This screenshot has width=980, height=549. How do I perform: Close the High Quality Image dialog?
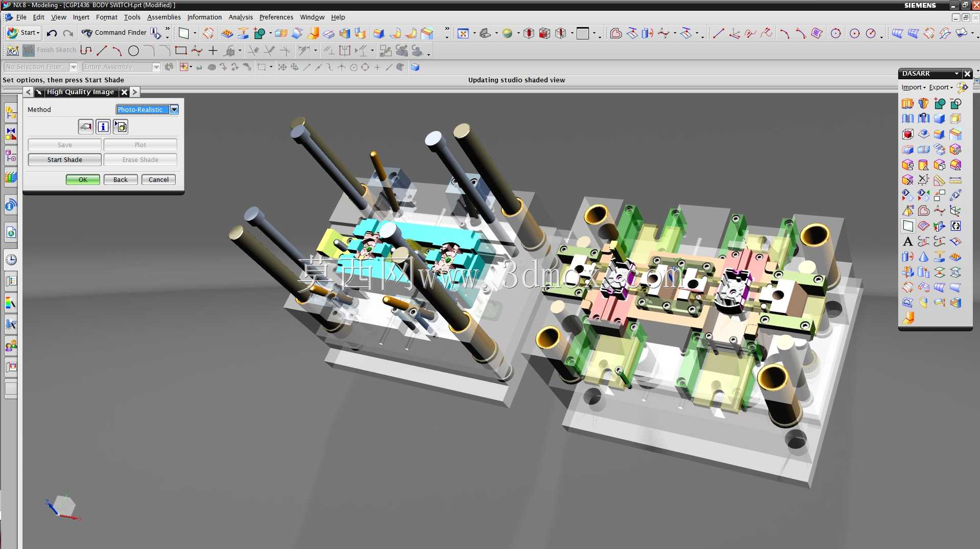(124, 92)
